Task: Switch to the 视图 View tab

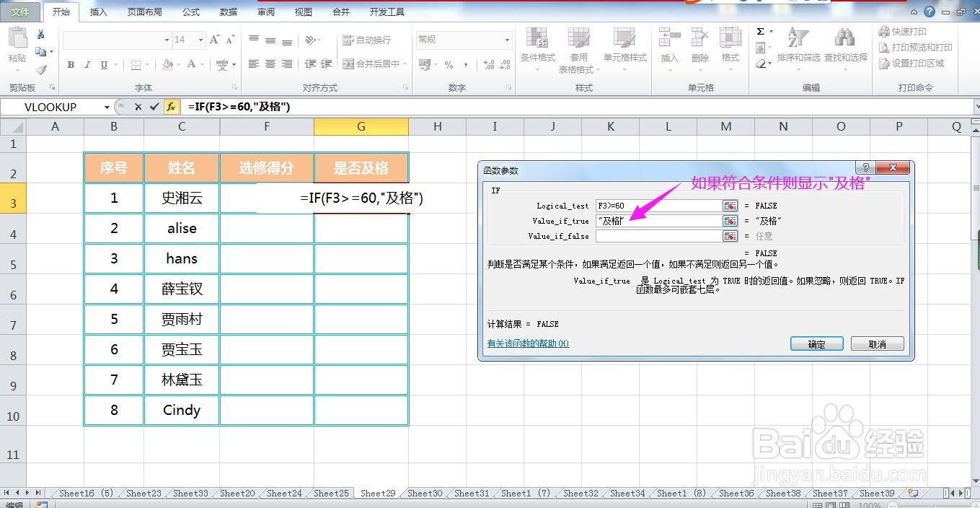Action: point(304,12)
